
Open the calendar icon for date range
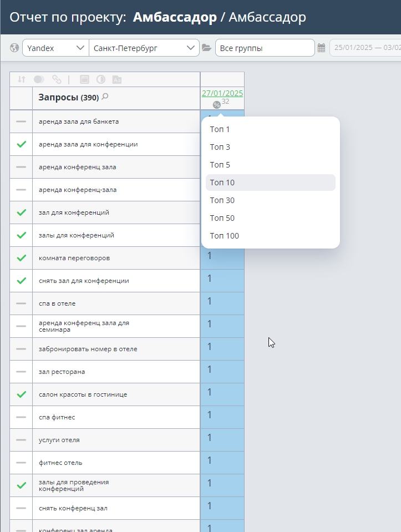[x=321, y=48]
